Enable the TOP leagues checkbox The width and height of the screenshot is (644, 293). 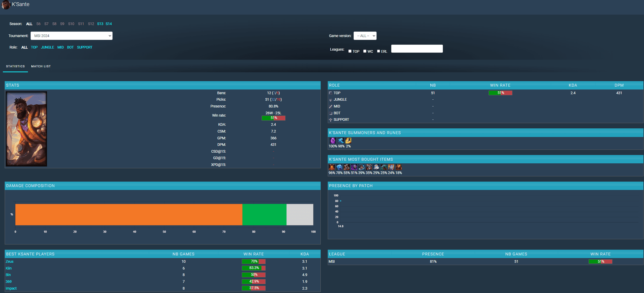coord(350,51)
